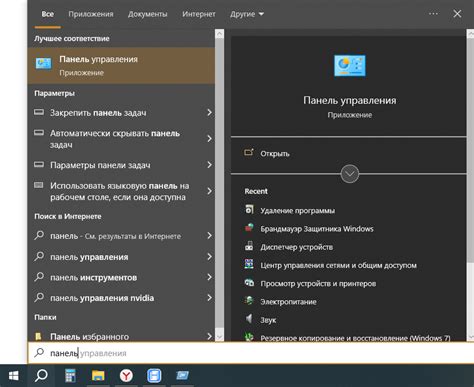
Task: Open recent item Диспетчер устройств
Action: (296, 247)
